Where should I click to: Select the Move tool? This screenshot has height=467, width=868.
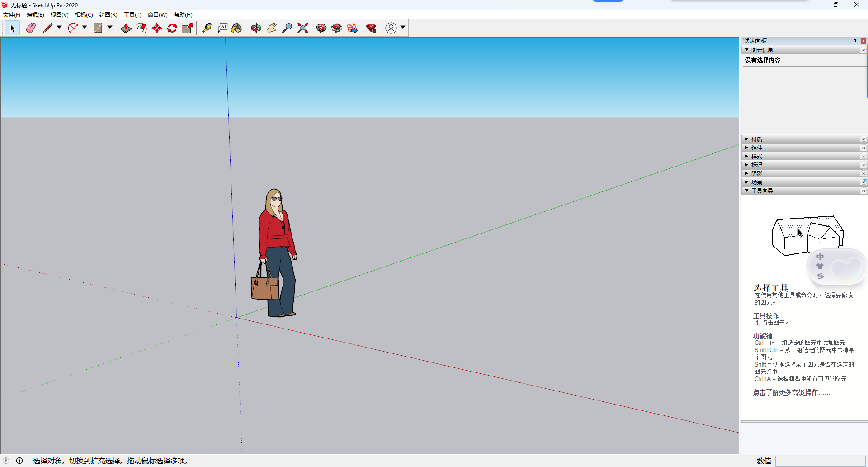pos(156,28)
